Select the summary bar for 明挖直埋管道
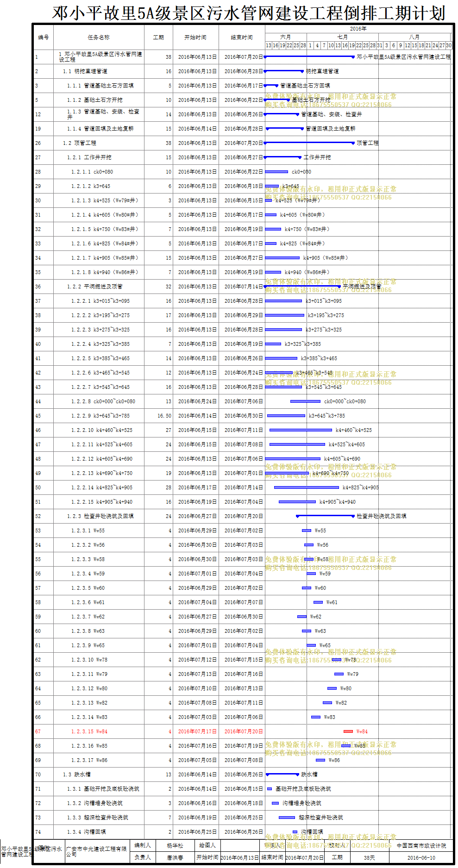Screen dimensions: 458x868 click(x=284, y=71)
